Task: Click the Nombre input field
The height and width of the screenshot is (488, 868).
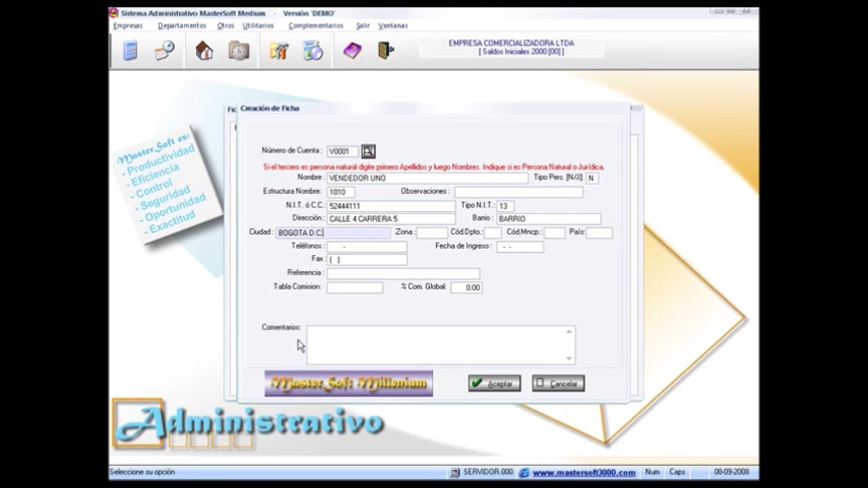Action: 427,178
